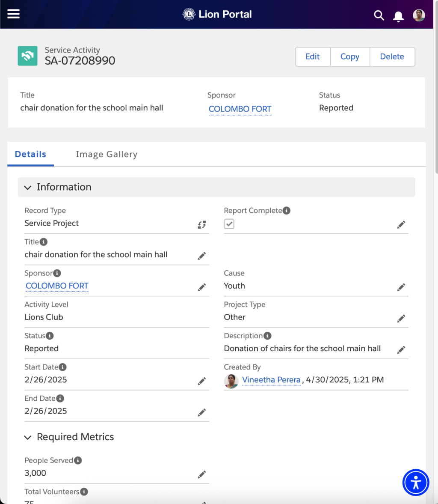The image size is (438, 504).
Task: Show info tooltip for People Served
Action: [x=78, y=461]
